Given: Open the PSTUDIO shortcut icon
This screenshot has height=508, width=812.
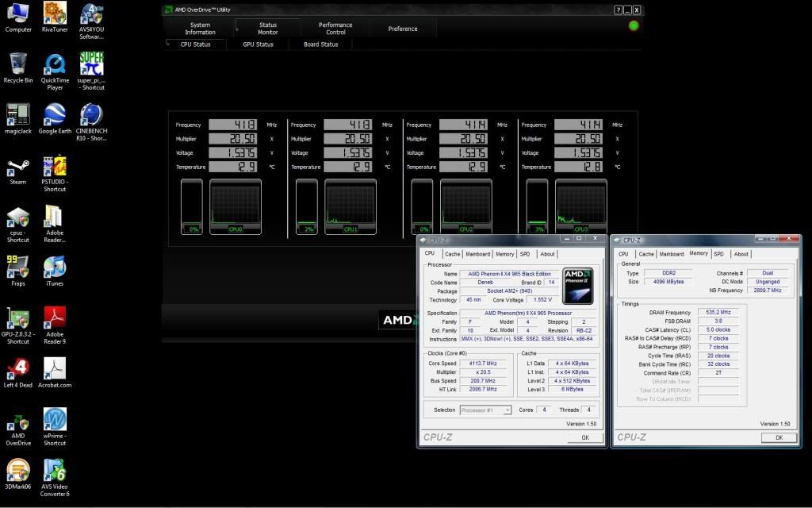Looking at the screenshot, I should click(x=55, y=173).
